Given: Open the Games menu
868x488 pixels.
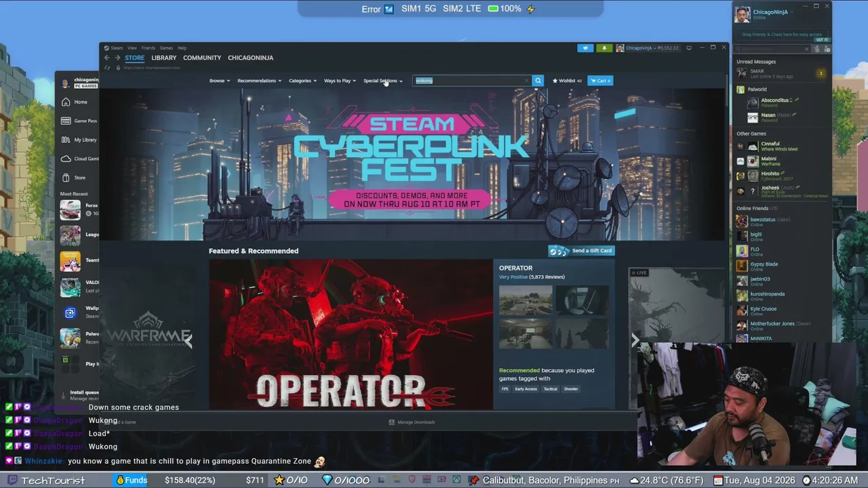Looking at the screenshot, I should click(x=166, y=48).
